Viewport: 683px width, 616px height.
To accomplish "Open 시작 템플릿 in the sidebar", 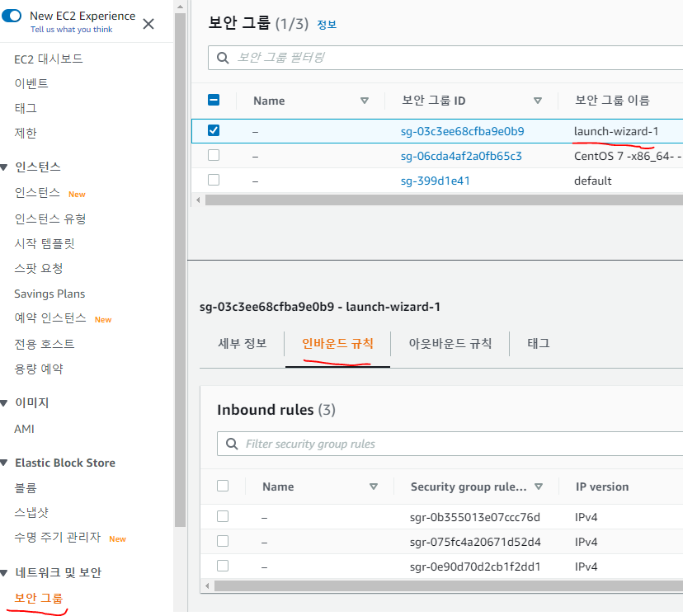I will click(45, 243).
